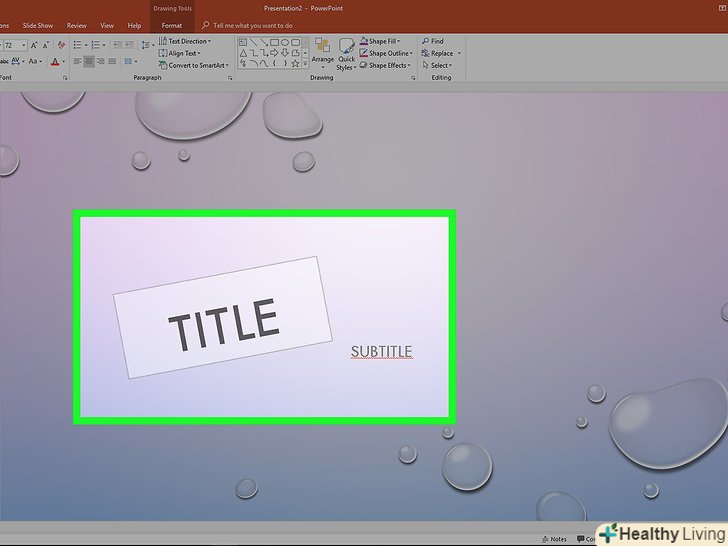Viewport: 728px width, 546px height.
Task: Switch to the Format tab
Action: [172, 25]
